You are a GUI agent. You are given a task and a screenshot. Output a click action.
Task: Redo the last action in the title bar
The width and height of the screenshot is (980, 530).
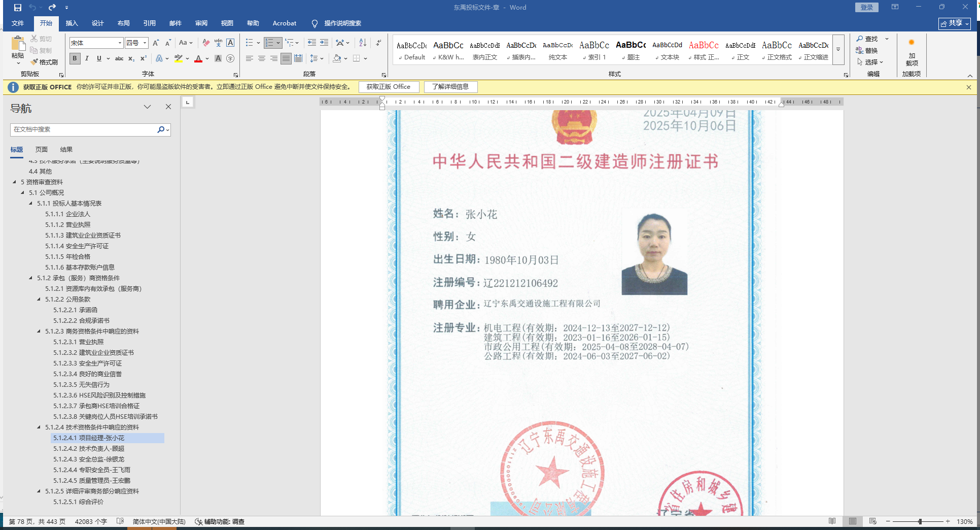point(52,8)
